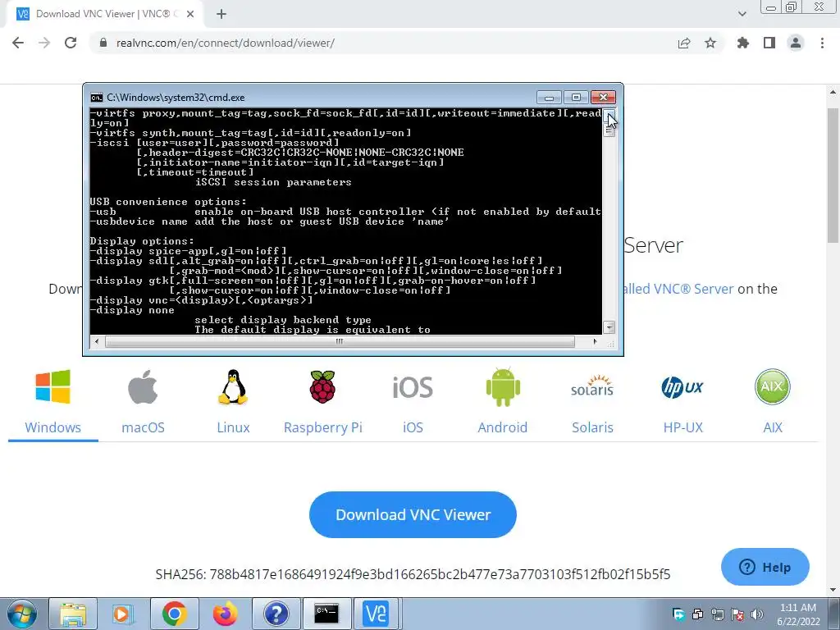Bookmark this page with the star
The height and width of the screenshot is (630, 840).
(x=710, y=43)
